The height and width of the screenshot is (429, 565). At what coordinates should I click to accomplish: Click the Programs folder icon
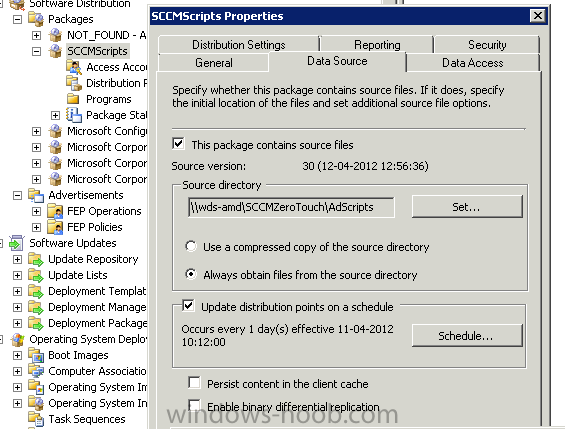[x=74, y=99]
